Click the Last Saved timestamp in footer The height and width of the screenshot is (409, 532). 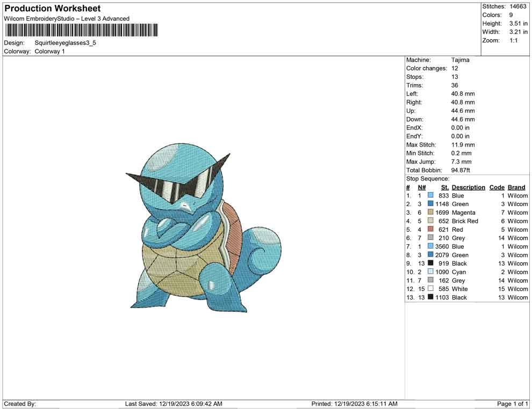click(174, 404)
